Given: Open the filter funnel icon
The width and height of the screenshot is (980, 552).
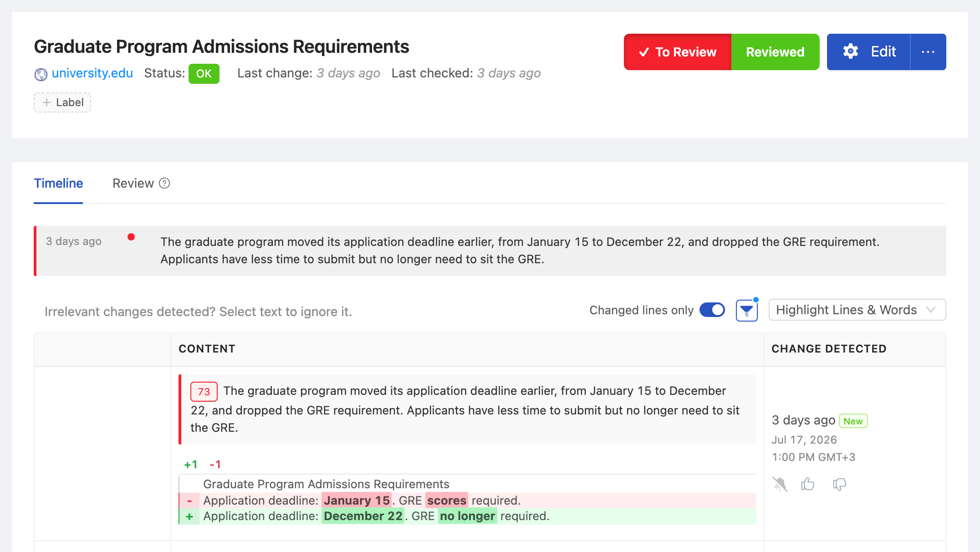Looking at the screenshot, I should click(747, 311).
